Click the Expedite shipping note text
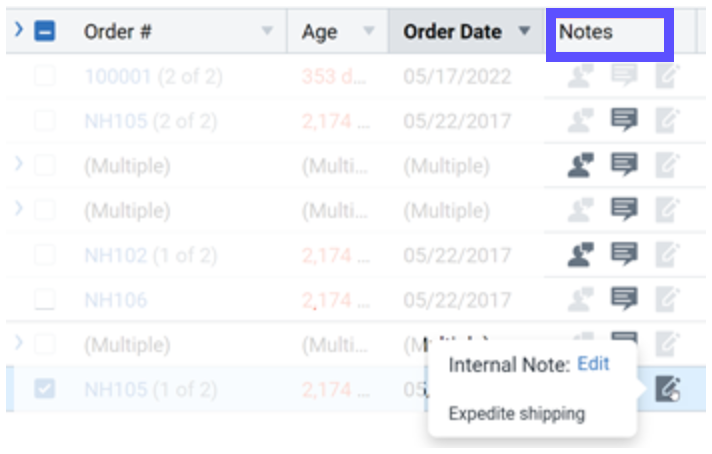The width and height of the screenshot is (712, 454). (516, 413)
